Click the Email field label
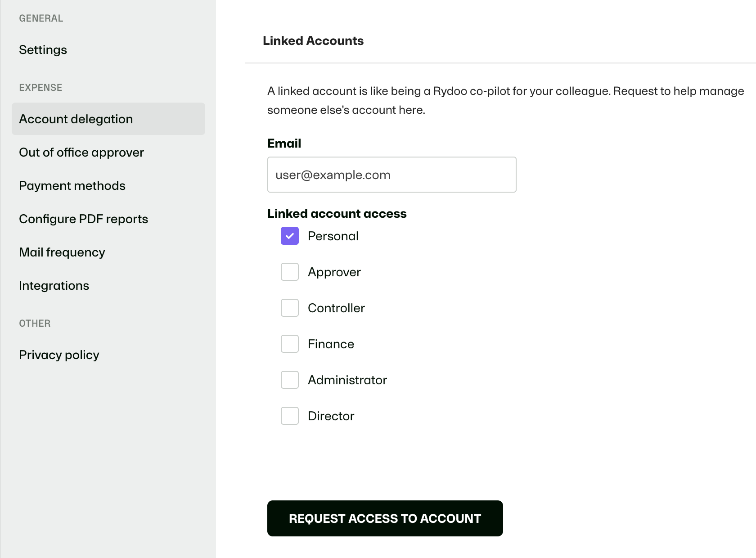Screen dimensions: 756x558 tap(284, 143)
